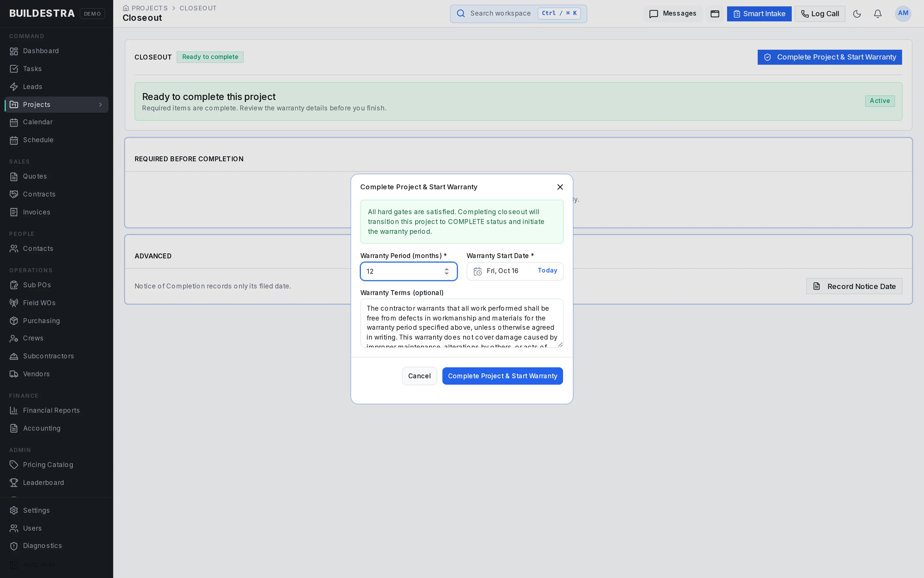Open the Messages panel
Viewport: 924px width, 578px height.
673,14
